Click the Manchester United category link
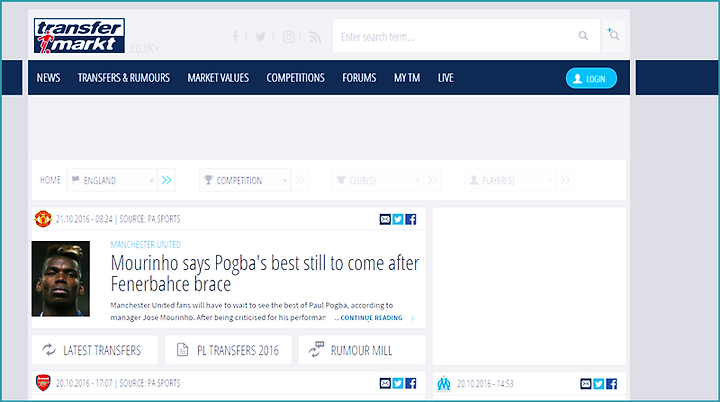720x402 pixels. coord(146,244)
